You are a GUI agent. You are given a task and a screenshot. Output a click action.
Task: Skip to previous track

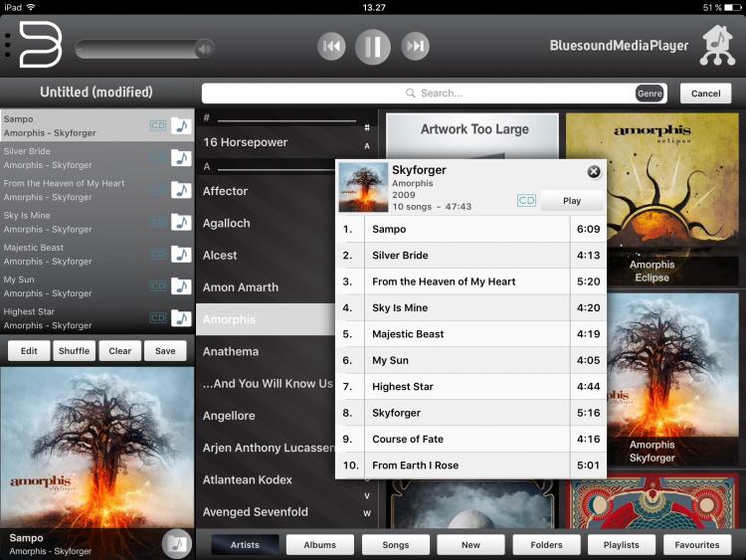tap(331, 46)
